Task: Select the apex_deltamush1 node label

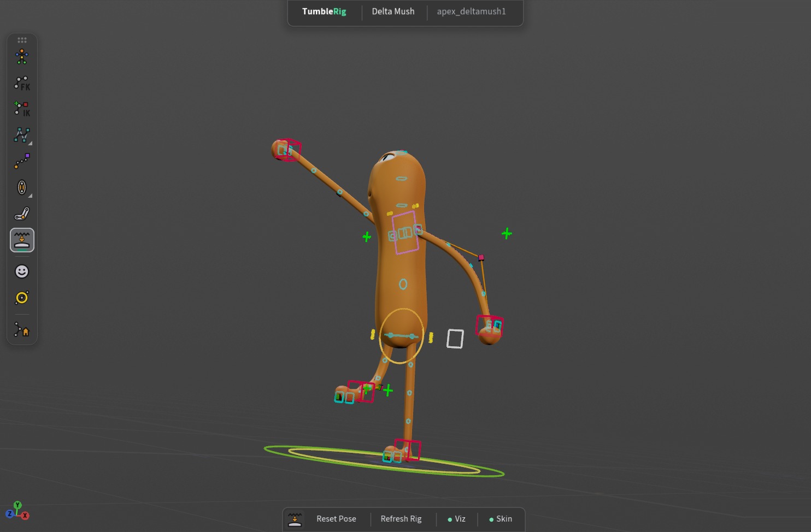Action: pos(471,11)
